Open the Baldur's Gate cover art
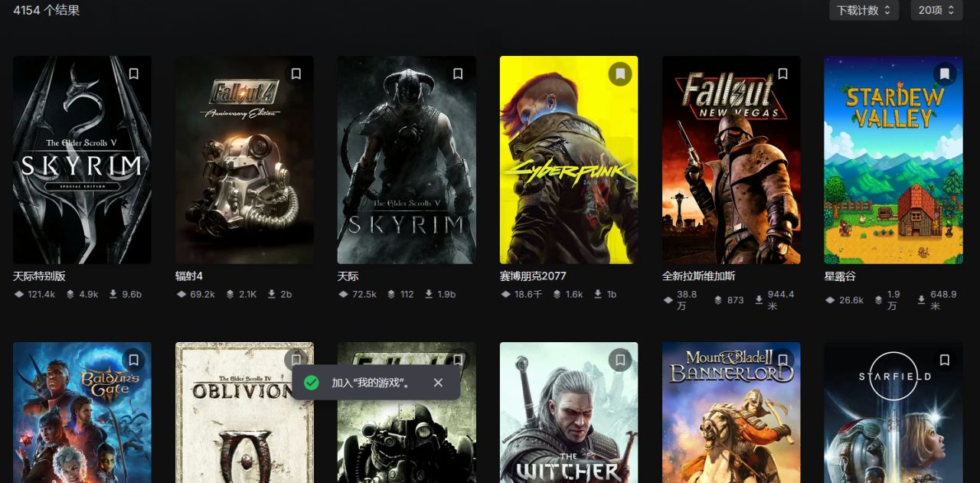The image size is (980, 483). click(82, 413)
